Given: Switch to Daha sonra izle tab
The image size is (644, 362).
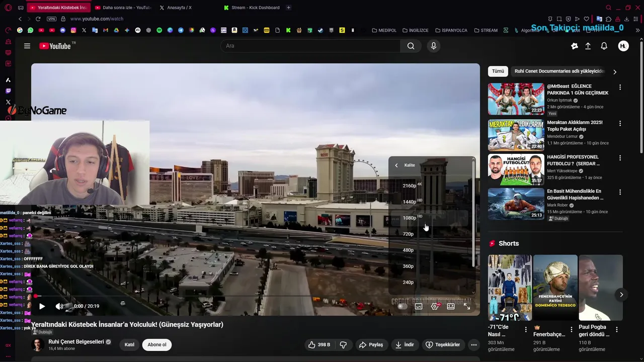Looking at the screenshot, I should tap(123, 8).
